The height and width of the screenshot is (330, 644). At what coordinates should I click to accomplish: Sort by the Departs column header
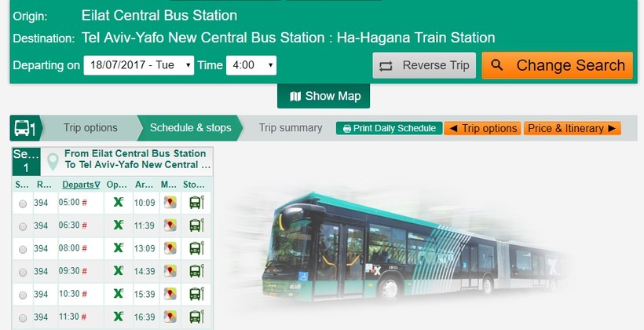(x=81, y=185)
